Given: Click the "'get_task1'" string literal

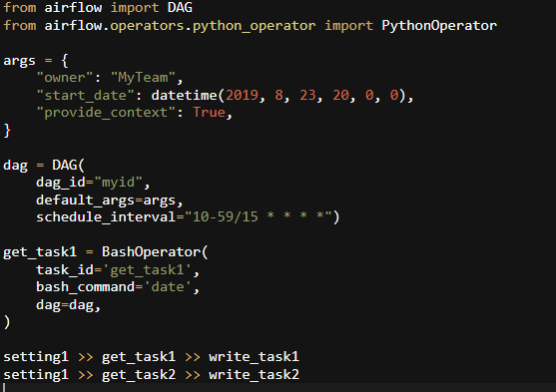Looking at the screenshot, I should [x=147, y=270].
